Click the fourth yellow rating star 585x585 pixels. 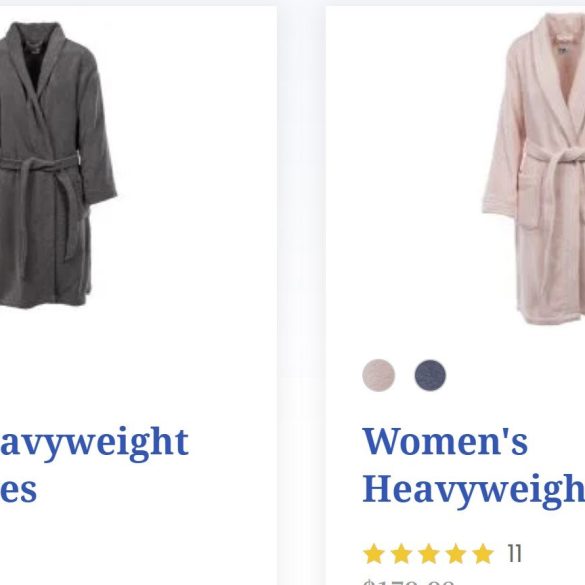pos(456,553)
